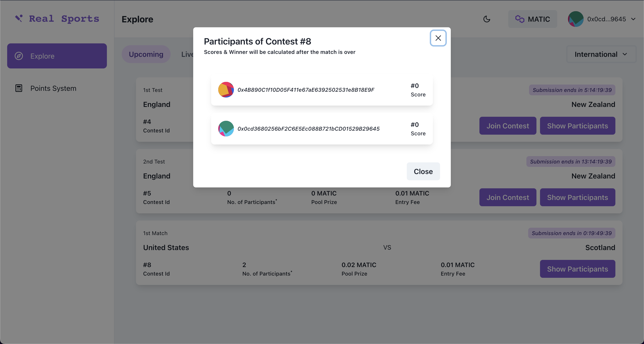Click the 0x0cd participant avatar in dialog
The height and width of the screenshot is (344, 644).
pos(226,129)
